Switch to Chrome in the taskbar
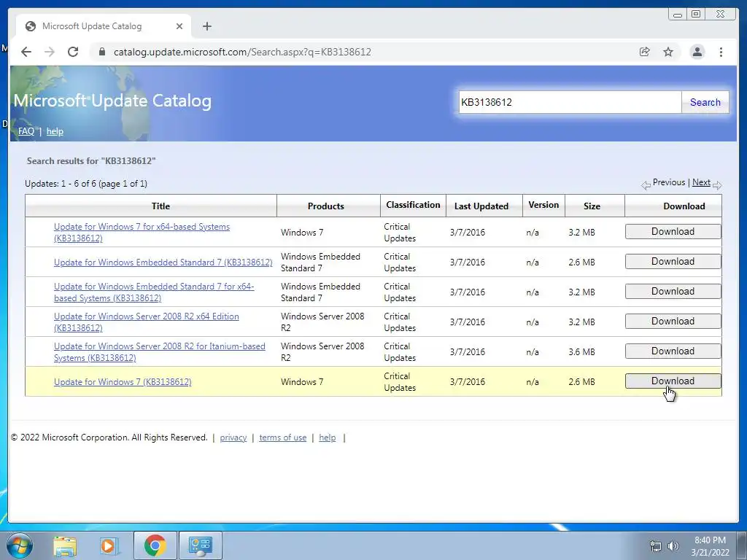Screen dimensions: 747x560 155,545
